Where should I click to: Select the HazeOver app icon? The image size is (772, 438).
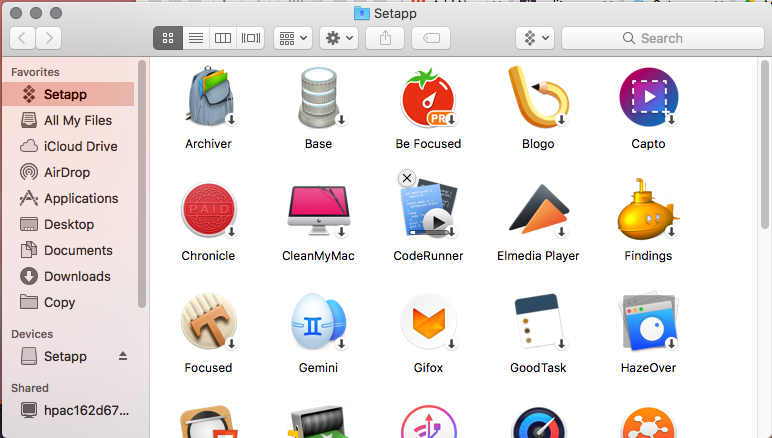(648, 322)
